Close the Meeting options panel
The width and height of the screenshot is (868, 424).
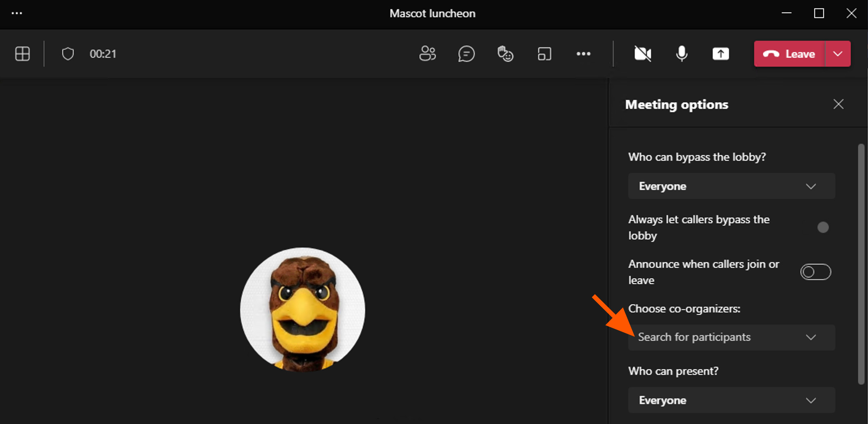coord(838,104)
